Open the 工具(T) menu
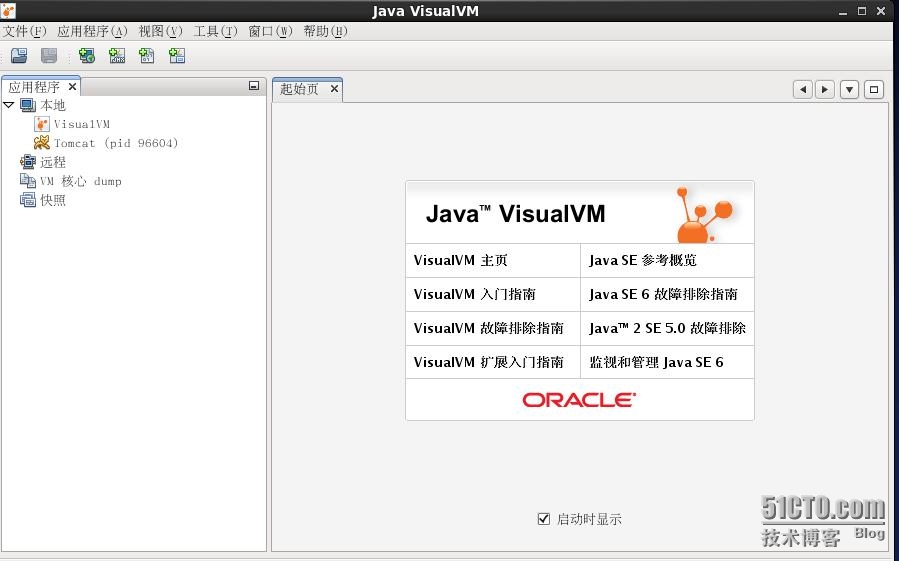Viewport: 899px width, 561px height. coord(215,31)
